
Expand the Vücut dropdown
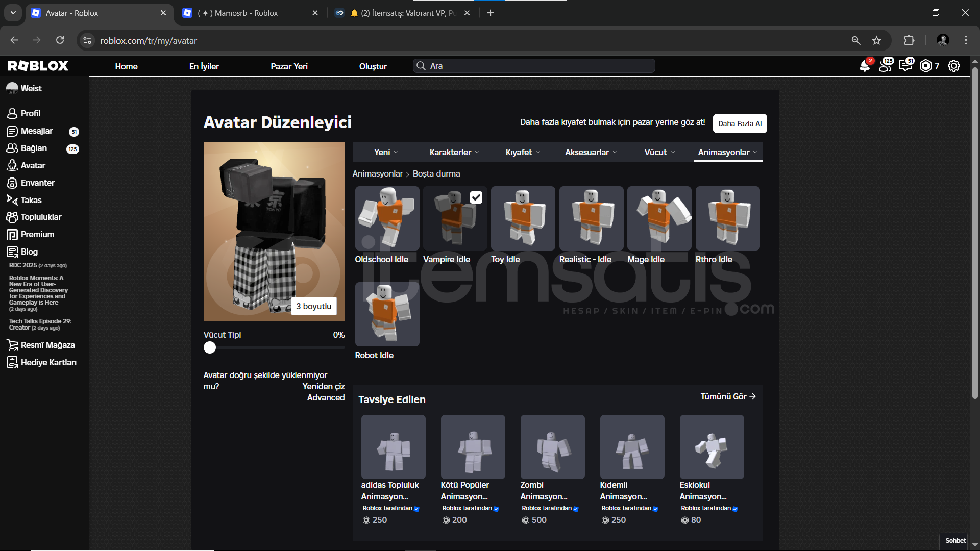(x=659, y=152)
